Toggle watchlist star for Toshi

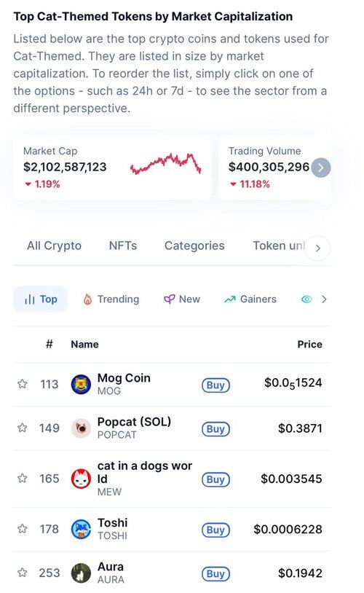(x=23, y=529)
